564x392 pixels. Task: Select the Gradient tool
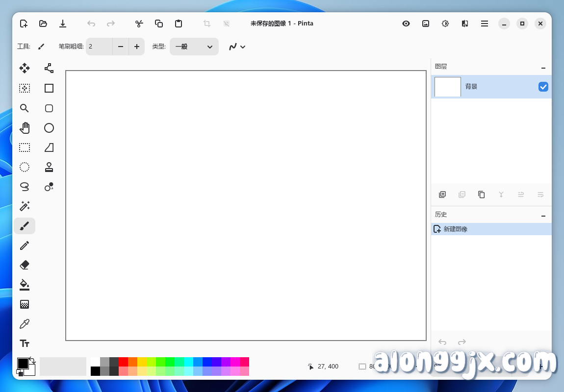[25, 304]
